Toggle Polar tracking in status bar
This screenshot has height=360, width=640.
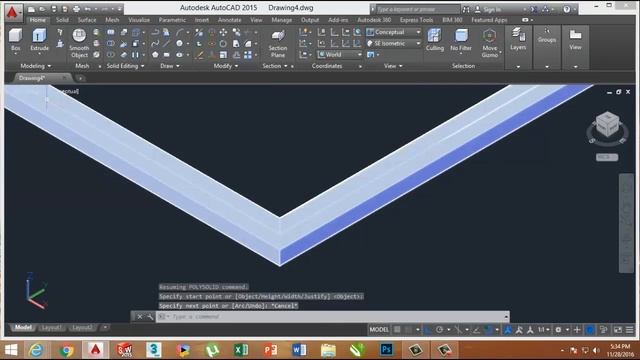tap(439, 329)
